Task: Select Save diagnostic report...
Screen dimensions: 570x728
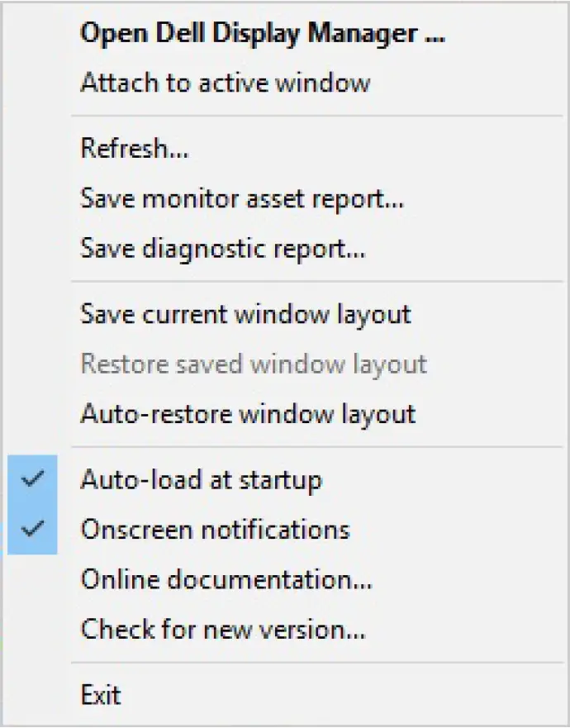Action: tap(223, 248)
